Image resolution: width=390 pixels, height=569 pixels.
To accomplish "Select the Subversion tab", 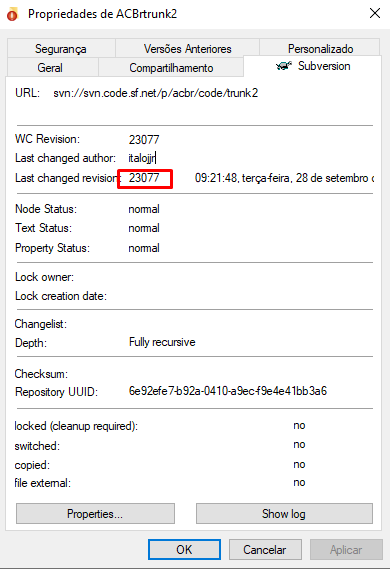I will pos(313,66).
